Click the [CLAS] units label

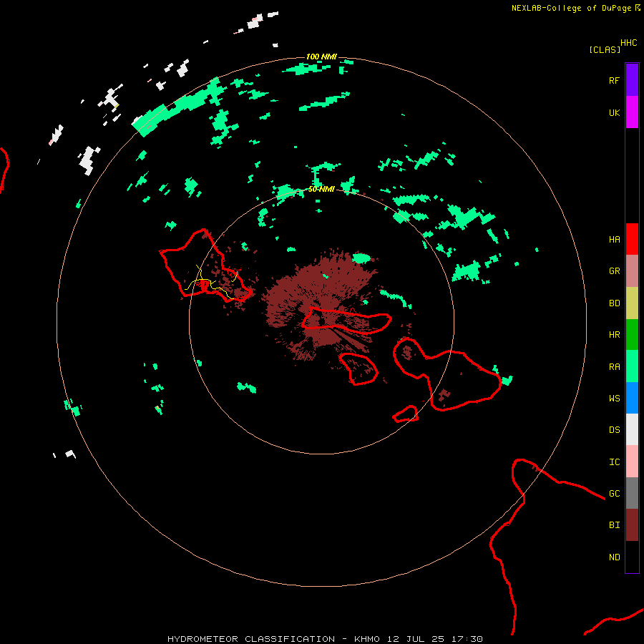[x=605, y=49]
